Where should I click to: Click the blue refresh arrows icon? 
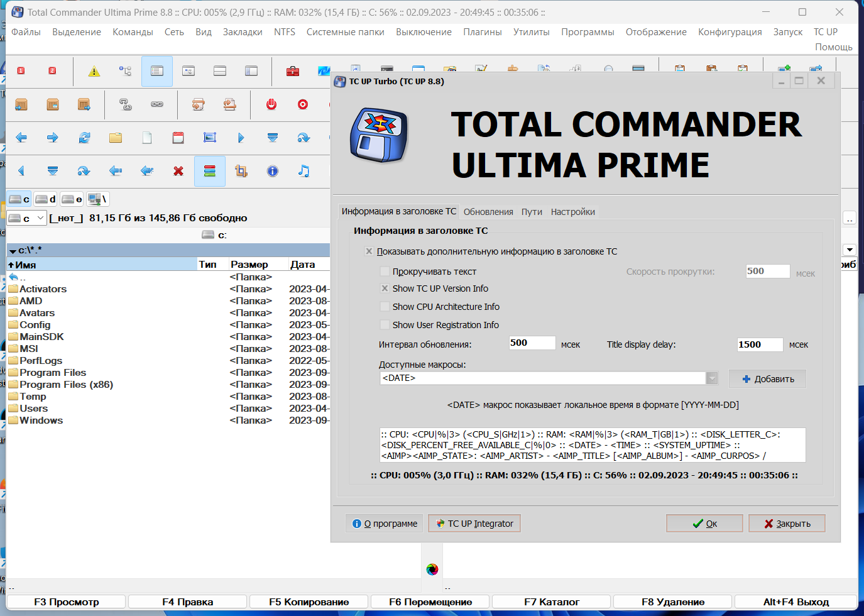tap(84, 138)
